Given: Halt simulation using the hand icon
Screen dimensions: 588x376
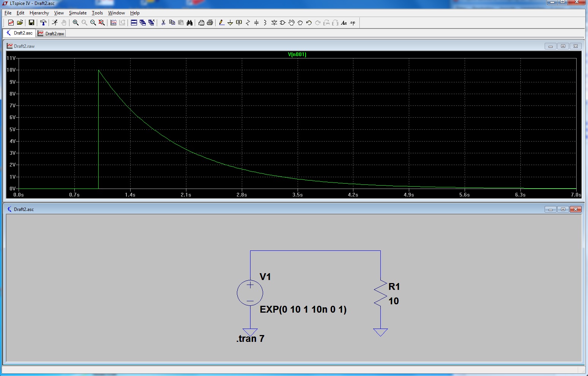Looking at the screenshot, I should tap(64, 23).
